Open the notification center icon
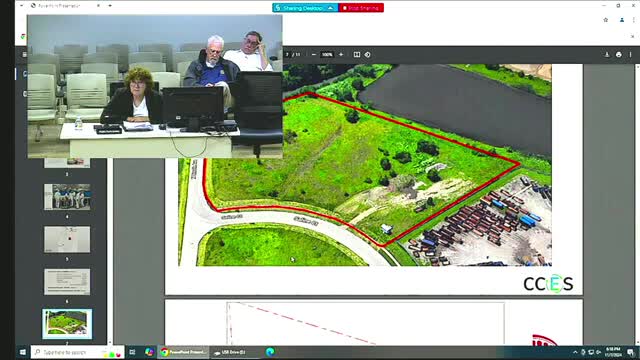 point(631,352)
